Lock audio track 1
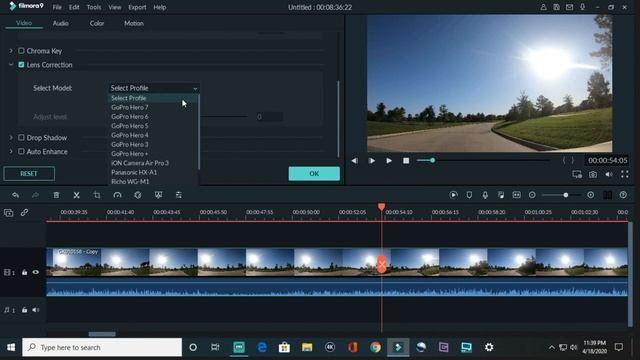The width and height of the screenshot is (640, 360). click(24, 310)
